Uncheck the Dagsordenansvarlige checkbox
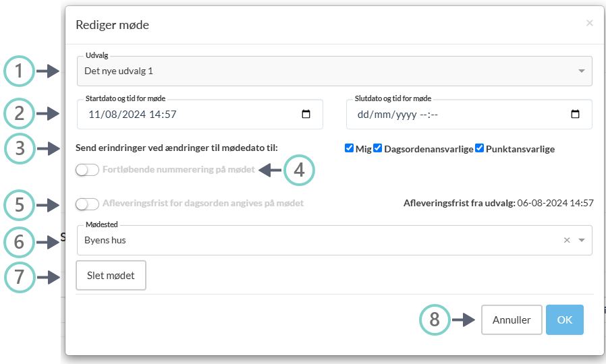Viewport: 606px width, 364px height. (x=378, y=148)
